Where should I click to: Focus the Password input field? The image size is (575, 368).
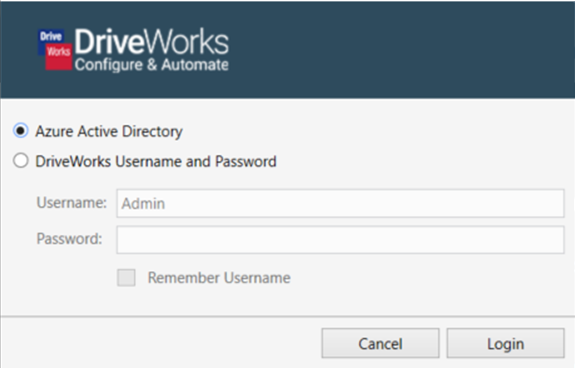[x=340, y=240]
